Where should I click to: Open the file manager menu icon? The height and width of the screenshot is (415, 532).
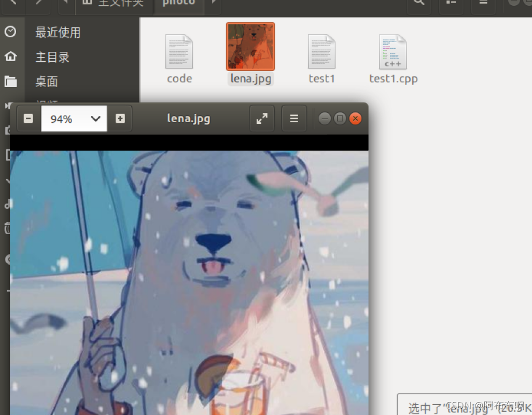pyautogui.click(x=483, y=3)
